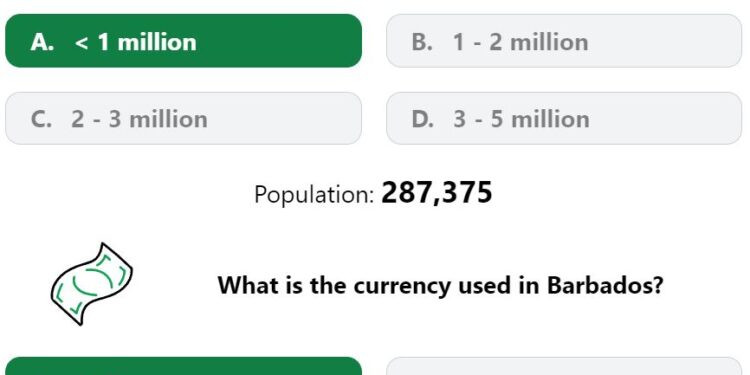
Task: Click the 'Population:' label text
Action: coord(314,195)
